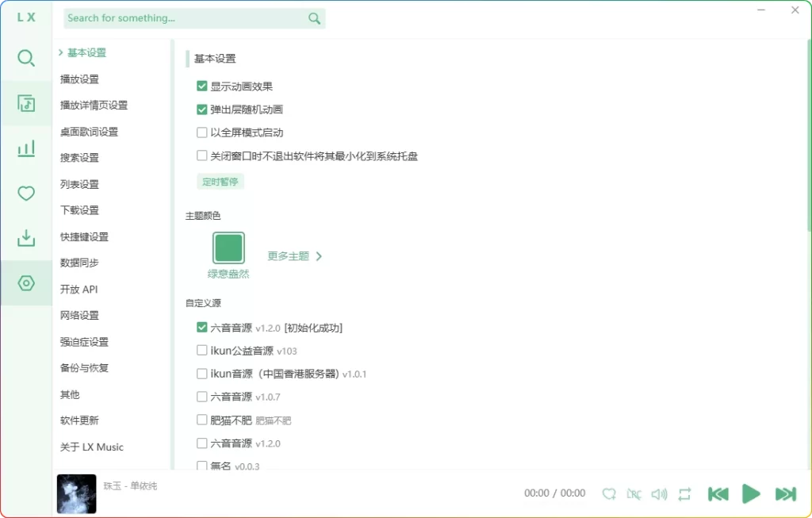This screenshot has width=812, height=518.
Task: Click the search input field at top
Action: tap(182, 17)
